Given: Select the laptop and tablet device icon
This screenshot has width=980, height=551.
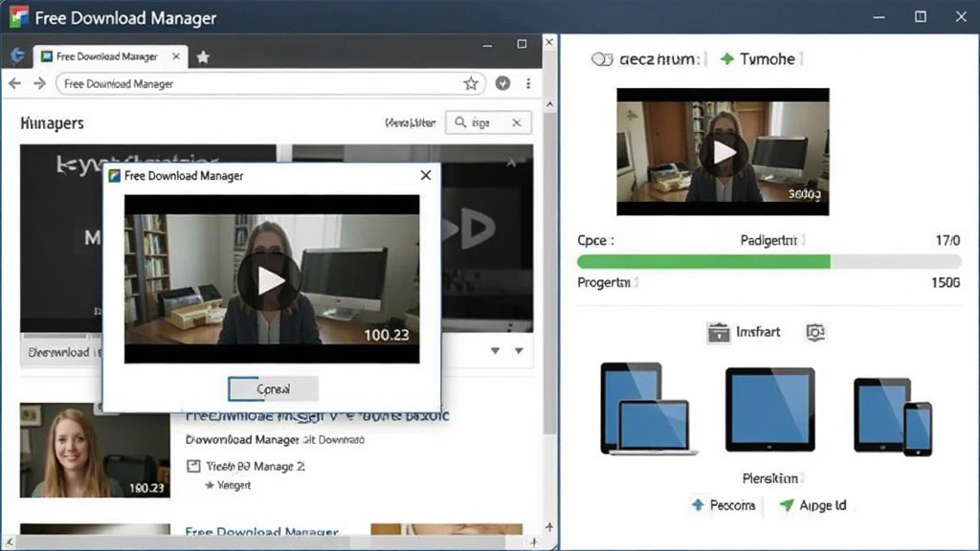Looking at the screenshot, I should [x=649, y=408].
